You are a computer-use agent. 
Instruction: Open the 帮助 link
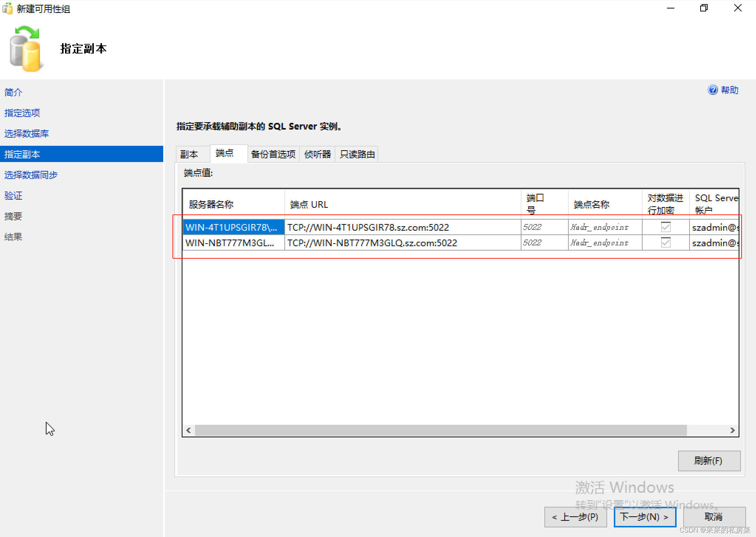729,90
